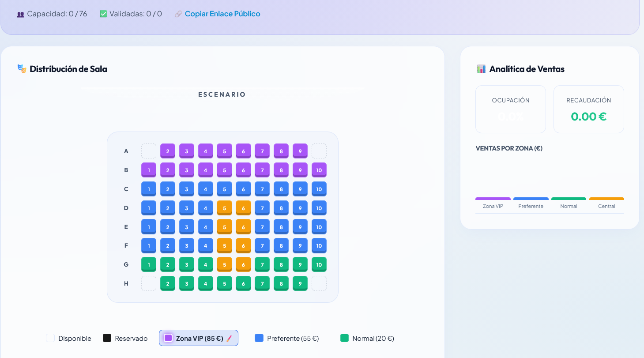This screenshot has width=644, height=358.
Task: Click the theater masks icon by Distribución de Sala
Action: 22,69
